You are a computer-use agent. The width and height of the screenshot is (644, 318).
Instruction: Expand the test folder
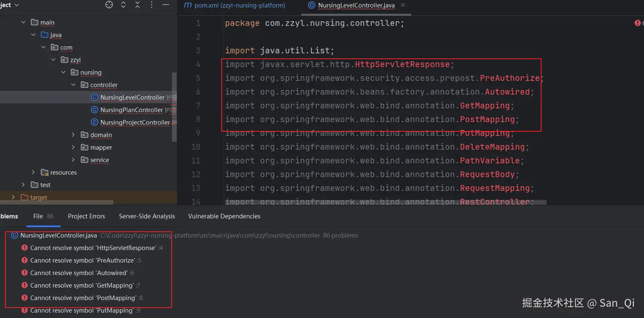point(23,185)
